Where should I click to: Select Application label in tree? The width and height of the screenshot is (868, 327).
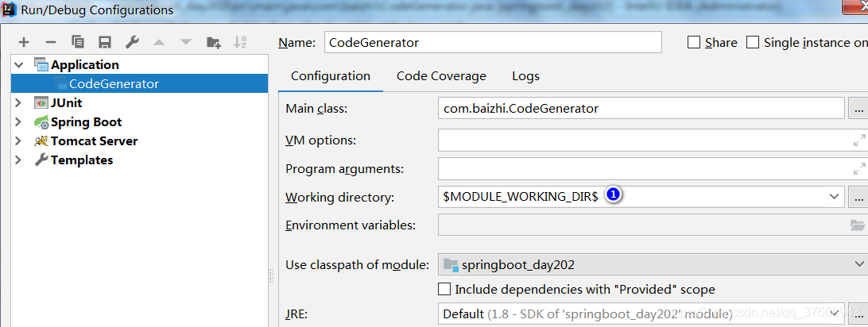click(x=85, y=64)
